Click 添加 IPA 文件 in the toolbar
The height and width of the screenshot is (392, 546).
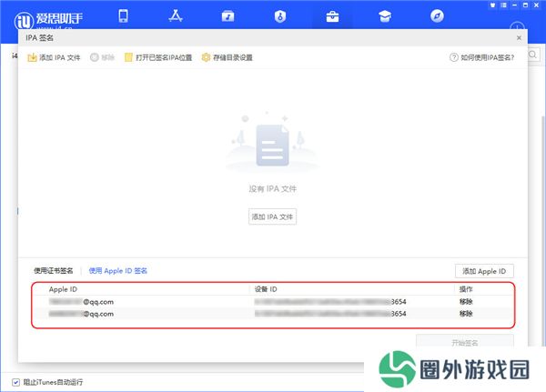point(54,57)
